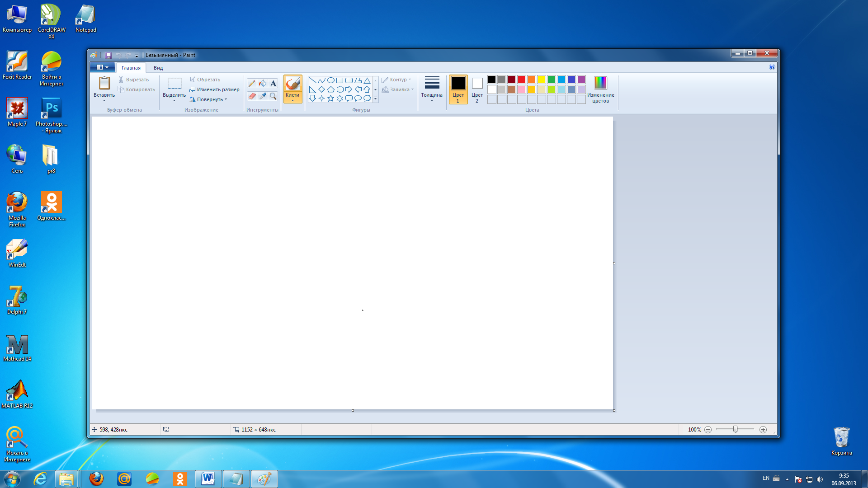Click the bottom-right canvas resize handle
The width and height of the screenshot is (868, 488).
(614, 410)
